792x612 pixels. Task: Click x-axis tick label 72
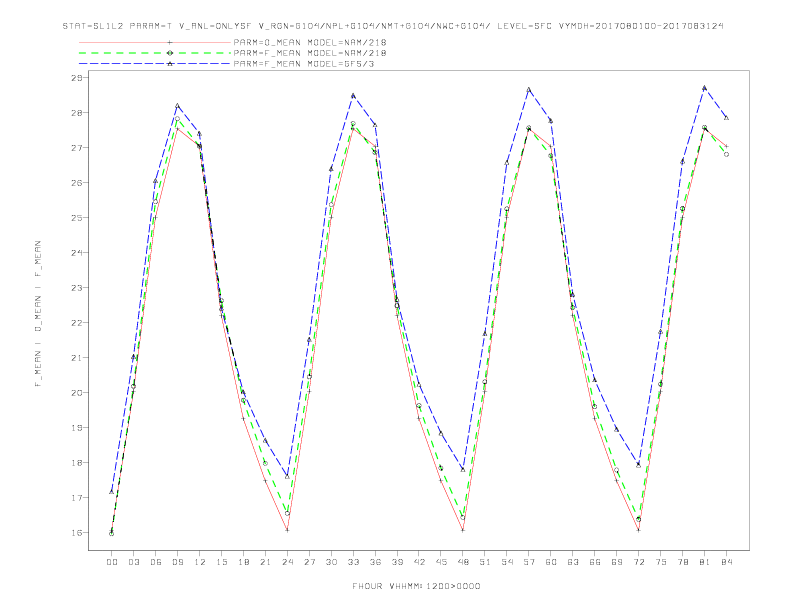tap(638, 562)
